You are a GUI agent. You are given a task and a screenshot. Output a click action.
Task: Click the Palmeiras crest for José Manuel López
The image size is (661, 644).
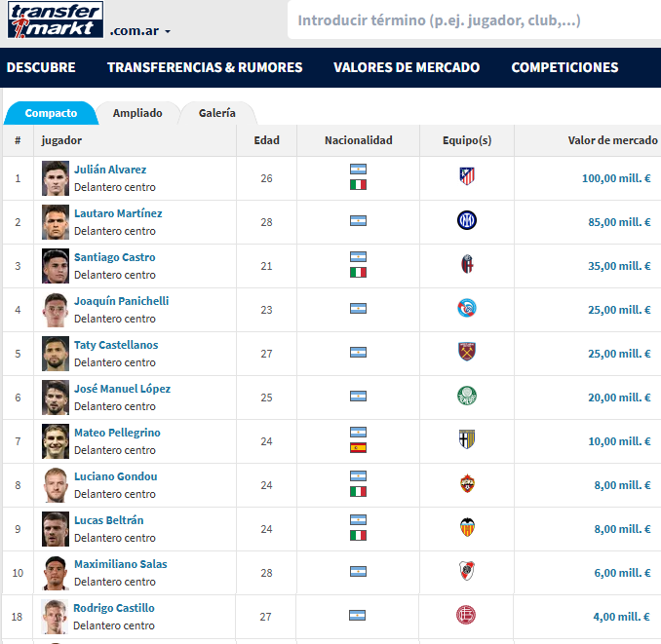tap(467, 396)
